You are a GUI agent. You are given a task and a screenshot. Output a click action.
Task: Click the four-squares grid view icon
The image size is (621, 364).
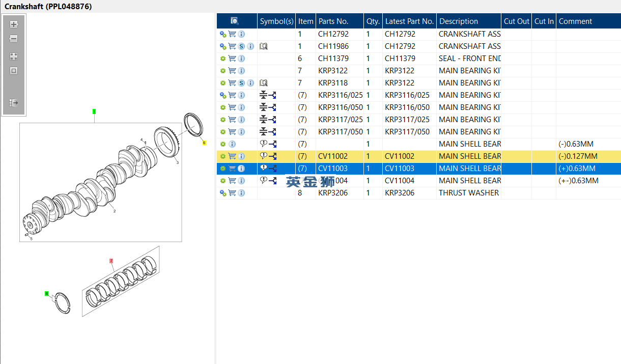click(14, 57)
